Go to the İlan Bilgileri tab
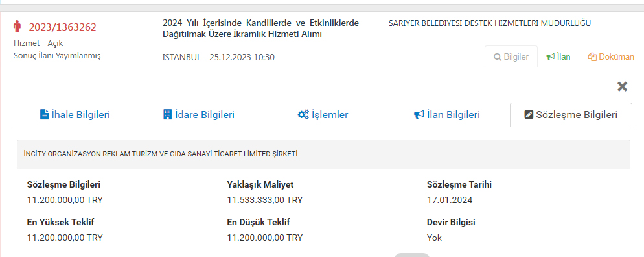This screenshot has height=257, width=644. tap(447, 115)
